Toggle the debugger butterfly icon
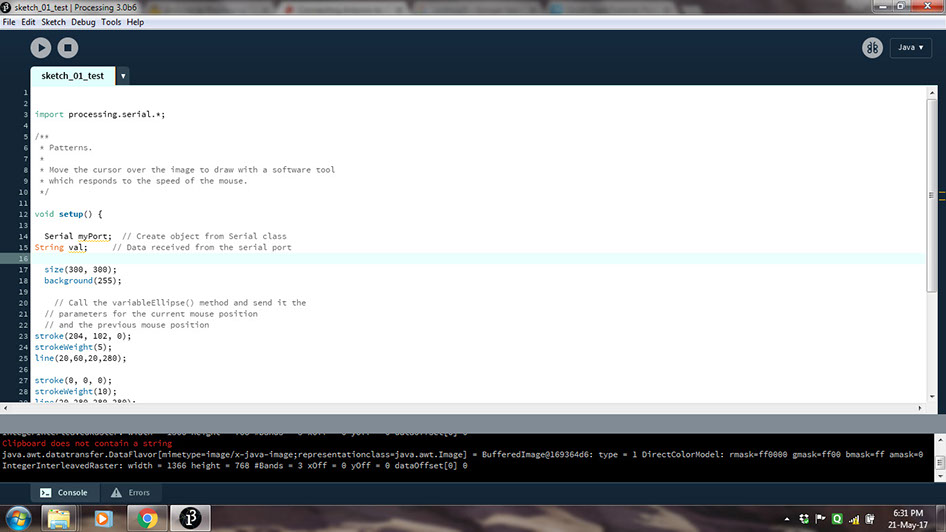Screen dimensions: 946x532 872,48
